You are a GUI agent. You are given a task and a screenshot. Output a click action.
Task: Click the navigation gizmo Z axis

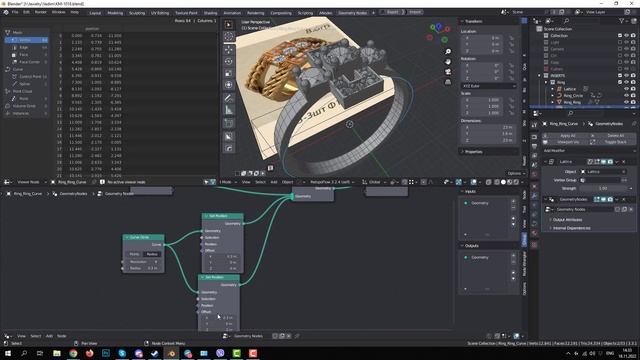click(439, 27)
